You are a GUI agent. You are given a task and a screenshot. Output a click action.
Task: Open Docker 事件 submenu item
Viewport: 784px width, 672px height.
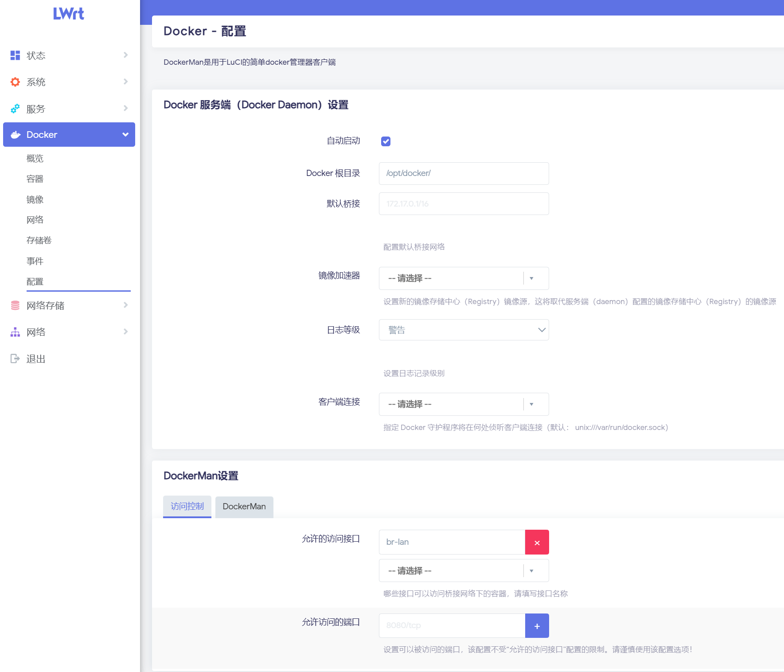tap(35, 261)
